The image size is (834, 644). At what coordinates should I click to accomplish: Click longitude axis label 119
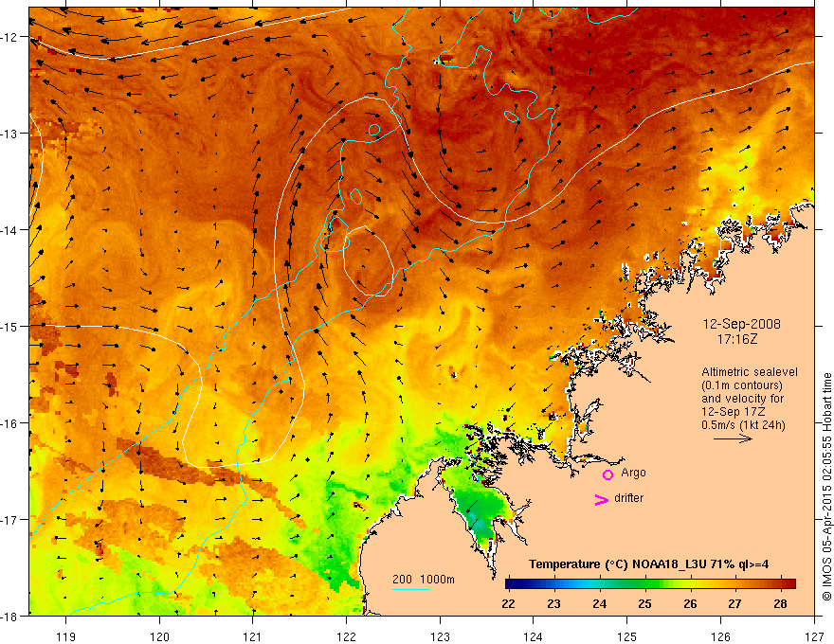pos(66,636)
